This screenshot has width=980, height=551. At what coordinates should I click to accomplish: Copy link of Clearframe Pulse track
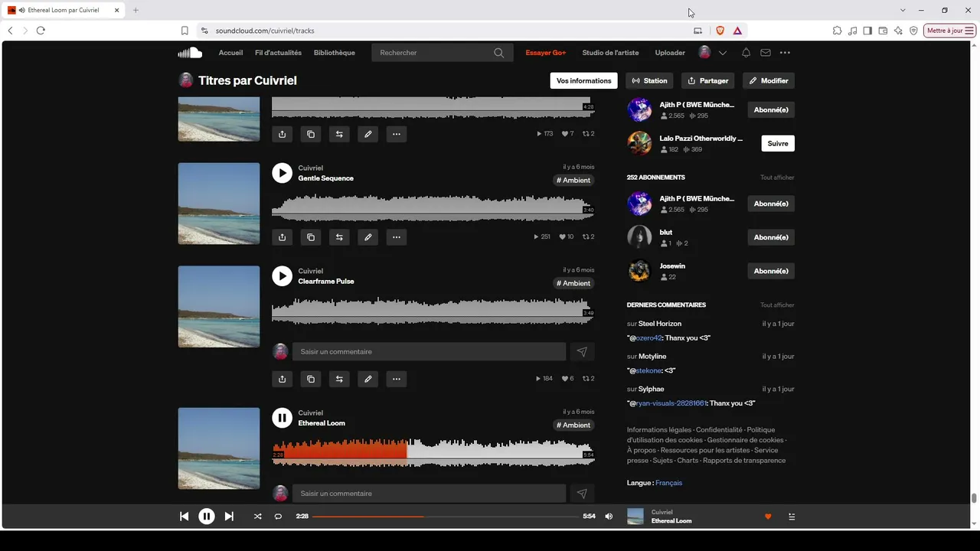(x=311, y=379)
